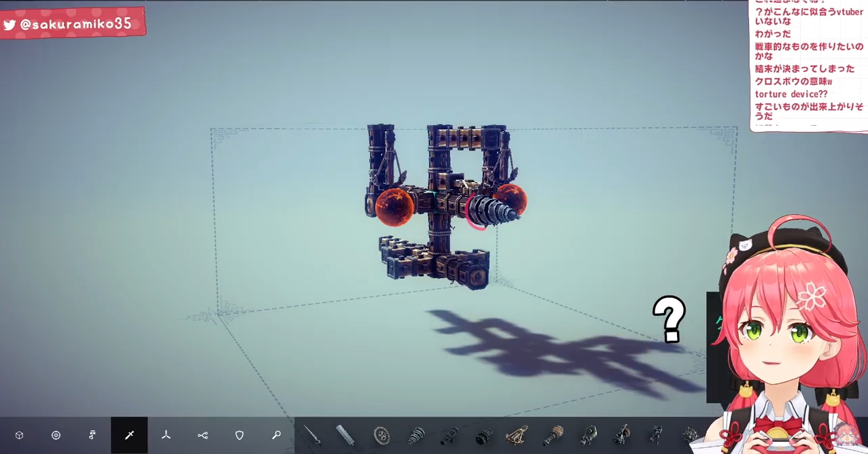Pick the Shrapnel Cannon block
The height and width of the screenshot is (454, 868).
pyautogui.click(x=484, y=436)
